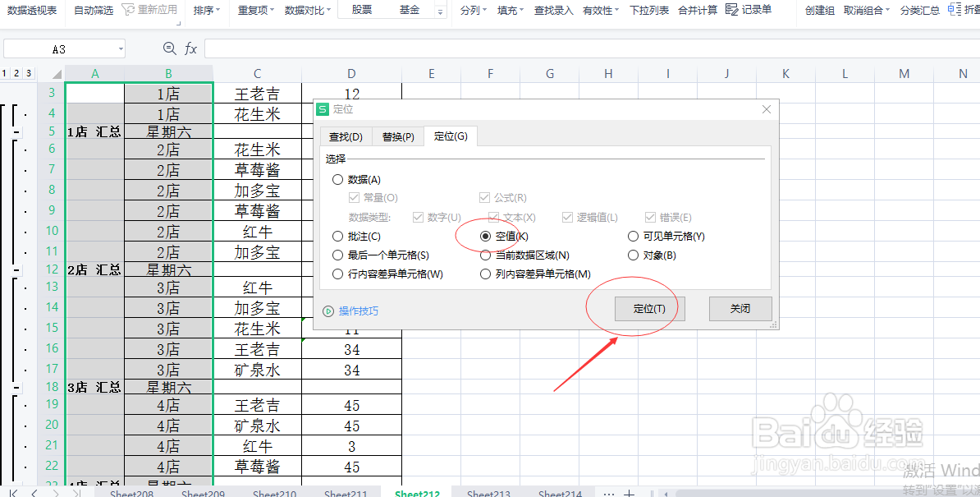980x497 pixels.
Task: Select the 行内容差异单元格(W) radio option
Action: point(337,274)
